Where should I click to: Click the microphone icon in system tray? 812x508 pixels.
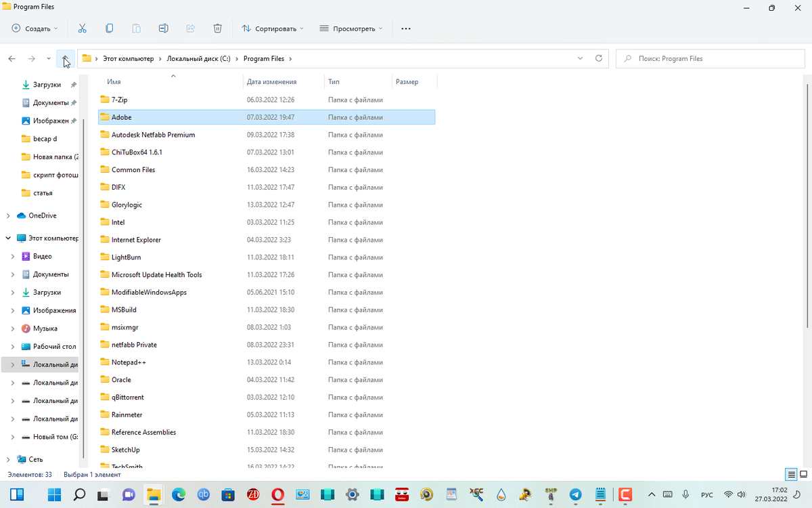(x=685, y=494)
